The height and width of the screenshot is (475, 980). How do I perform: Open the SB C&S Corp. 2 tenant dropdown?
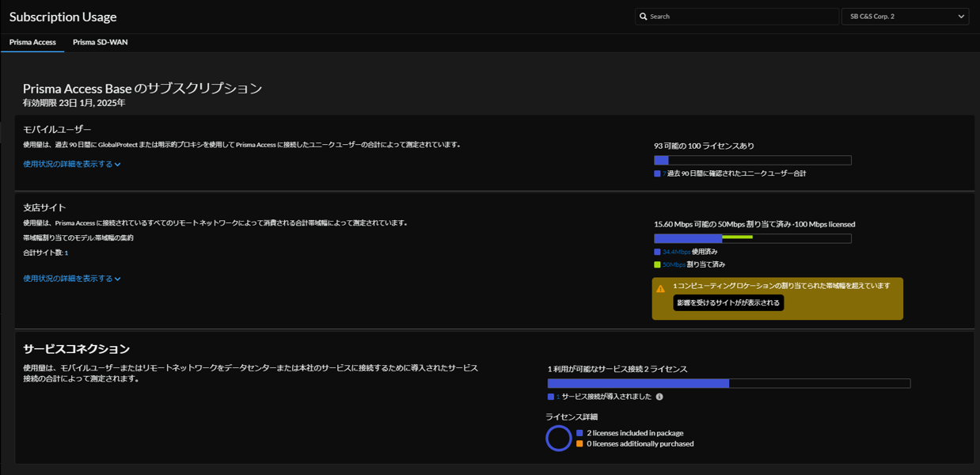click(x=905, y=17)
